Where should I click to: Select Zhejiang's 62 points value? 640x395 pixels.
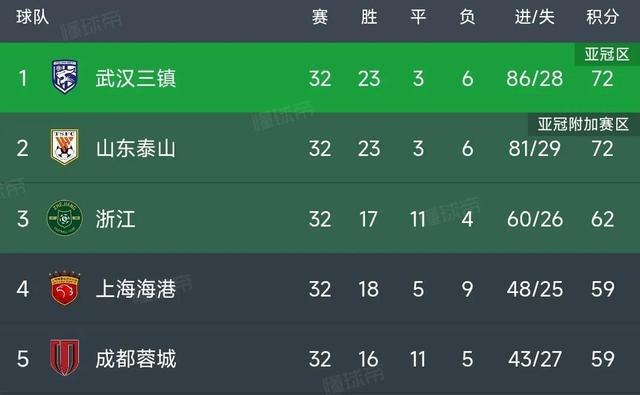602,219
